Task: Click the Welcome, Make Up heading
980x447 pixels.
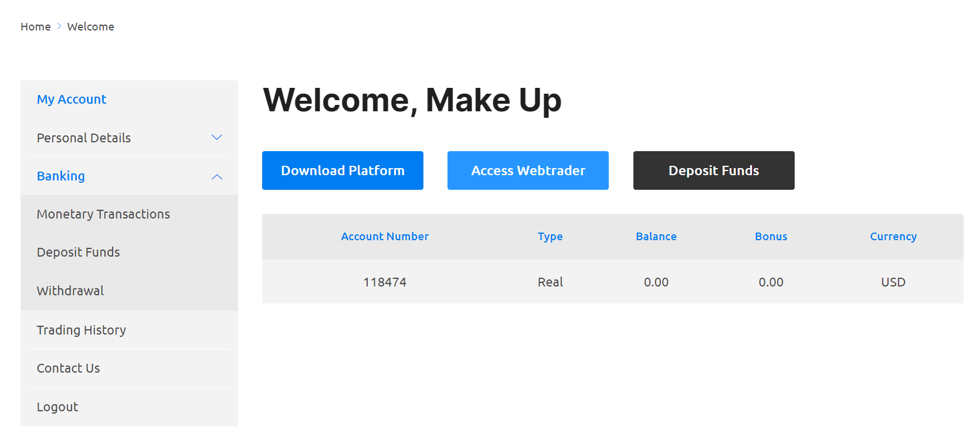Action: click(412, 100)
